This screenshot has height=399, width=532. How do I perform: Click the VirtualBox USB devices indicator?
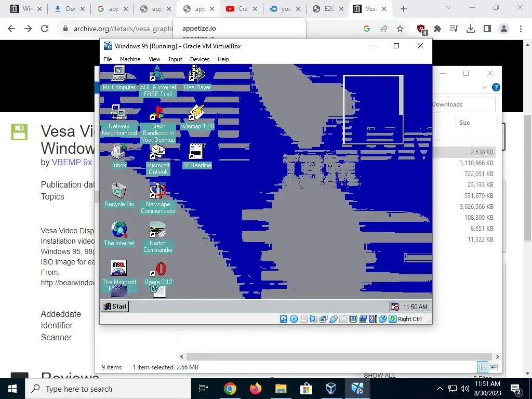pyautogui.click(x=333, y=319)
